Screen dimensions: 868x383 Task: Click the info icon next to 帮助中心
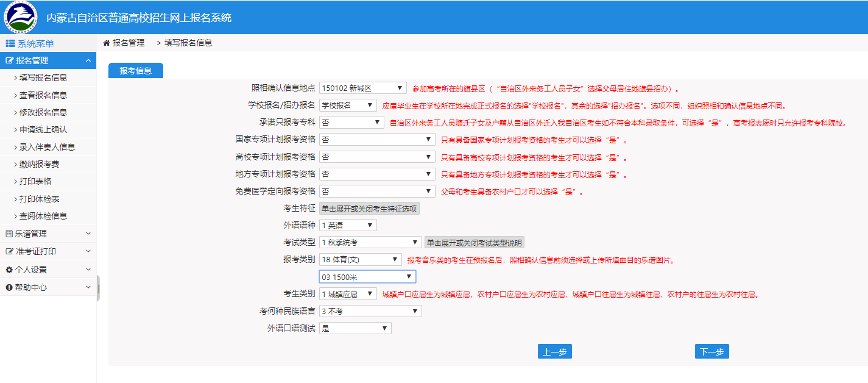[x=9, y=287]
